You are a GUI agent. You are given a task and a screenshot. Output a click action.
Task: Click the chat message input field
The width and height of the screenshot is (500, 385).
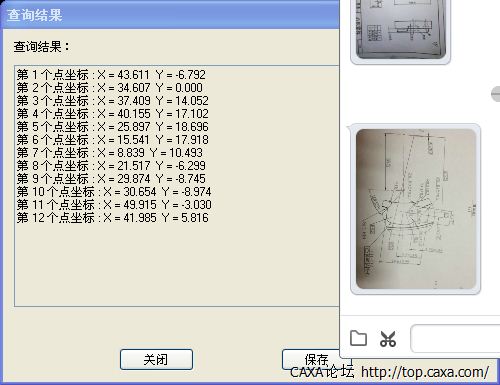[x=455, y=339]
